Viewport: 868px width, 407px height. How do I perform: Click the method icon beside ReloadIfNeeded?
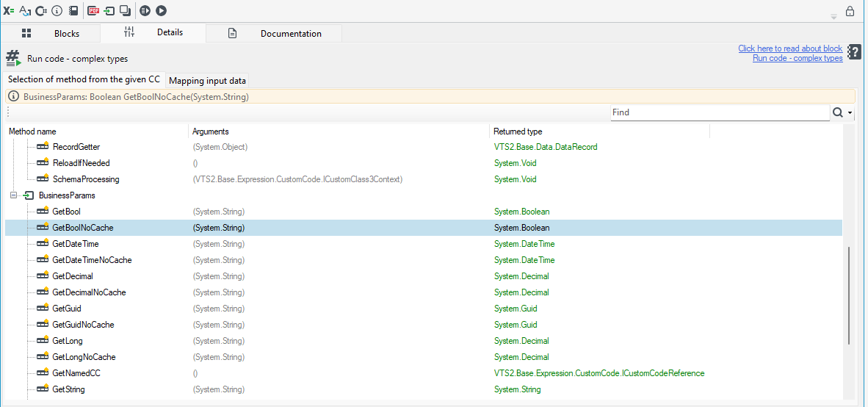(x=43, y=163)
